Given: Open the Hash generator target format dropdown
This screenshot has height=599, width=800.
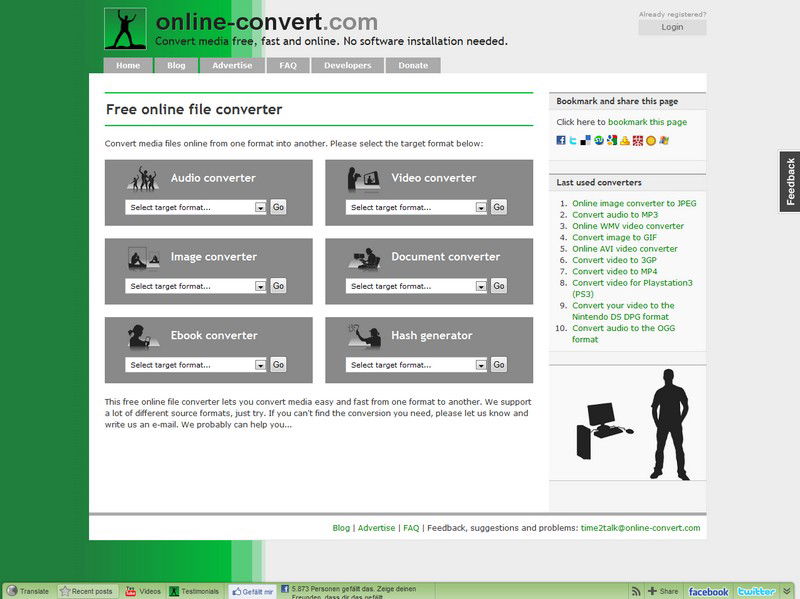Looking at the screenshot, I should 416,365.
